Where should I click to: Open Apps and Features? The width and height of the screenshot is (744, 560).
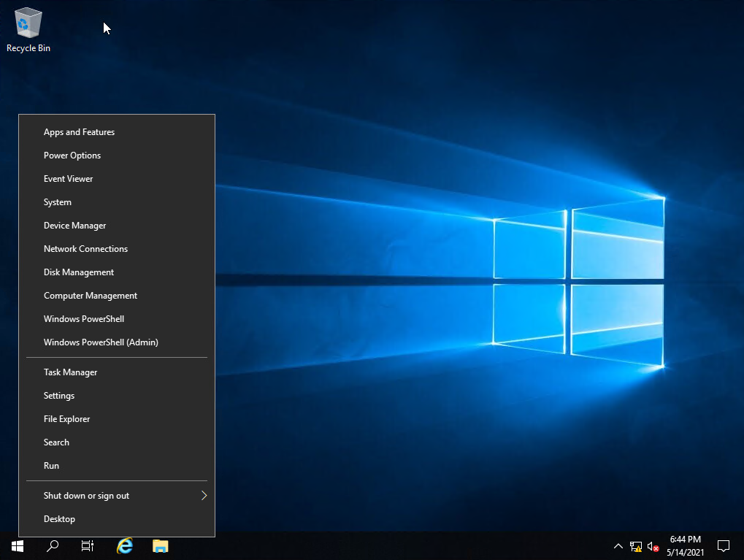coord(117,132)
